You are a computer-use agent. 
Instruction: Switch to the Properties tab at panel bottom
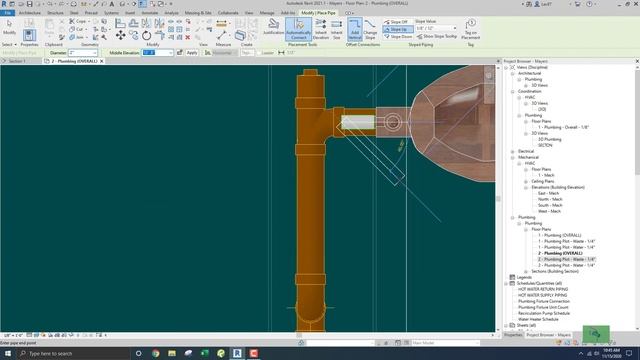[x=513, y=335]
